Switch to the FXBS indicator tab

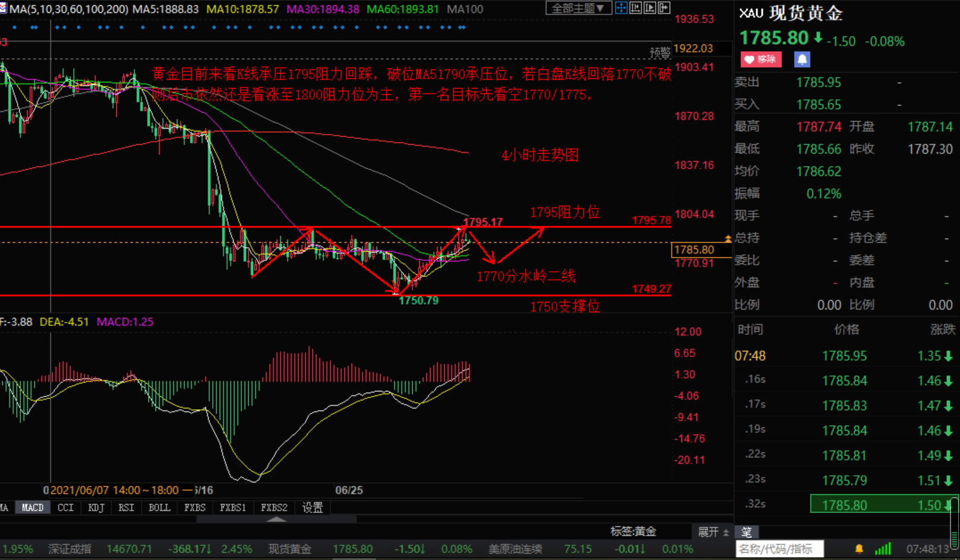[195, 508]
